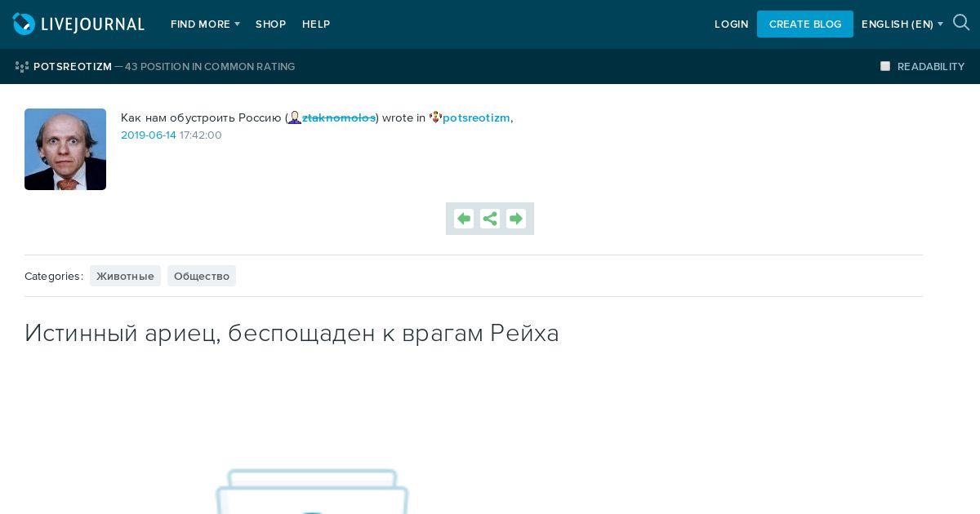The width and height of the screenshot is (980, 514).
Task: Open the Help menu item
Action: (316, 24)
